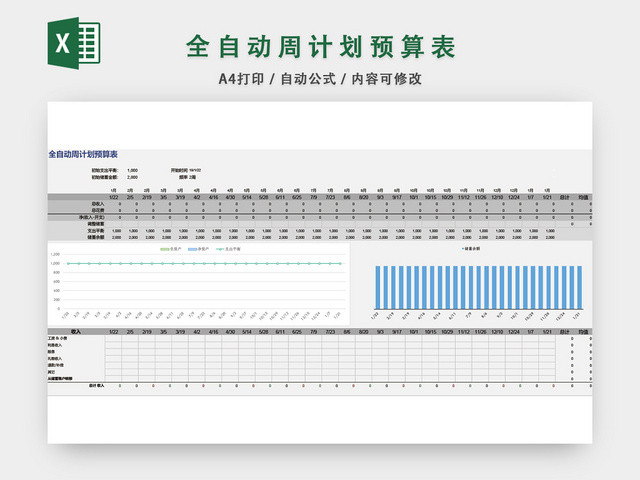Click the first blue bar in bar chart

pos(378,287)
